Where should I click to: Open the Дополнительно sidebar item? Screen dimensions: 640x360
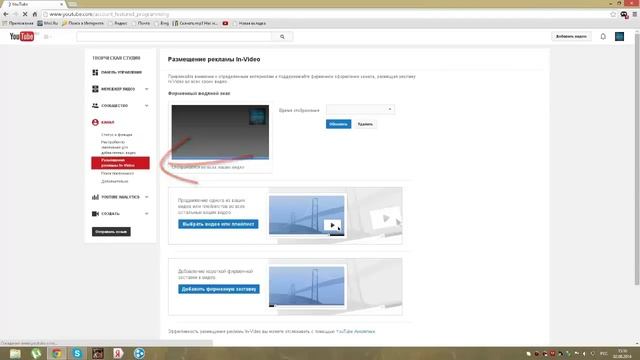115,181
